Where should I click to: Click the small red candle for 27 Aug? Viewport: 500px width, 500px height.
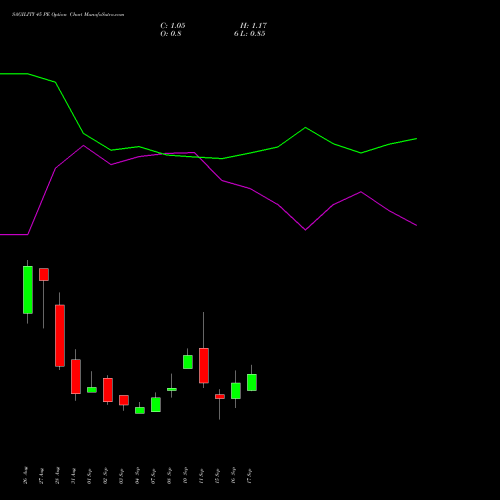44,274
